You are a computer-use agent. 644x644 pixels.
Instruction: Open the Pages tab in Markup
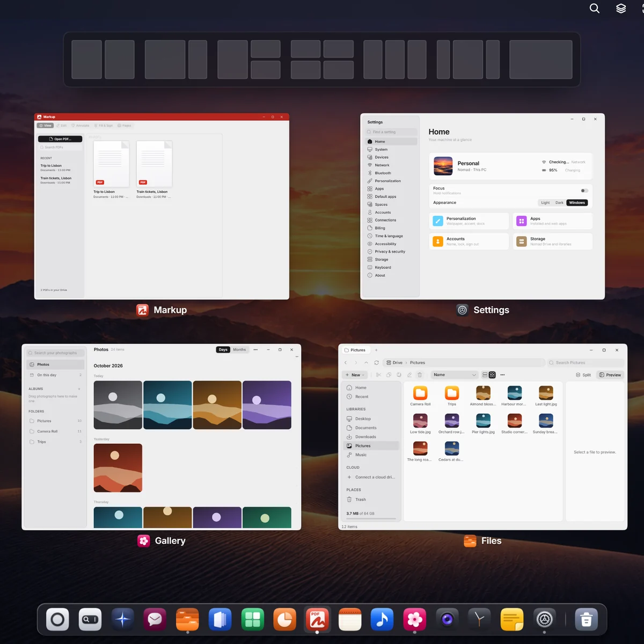[x=125, y=126]
